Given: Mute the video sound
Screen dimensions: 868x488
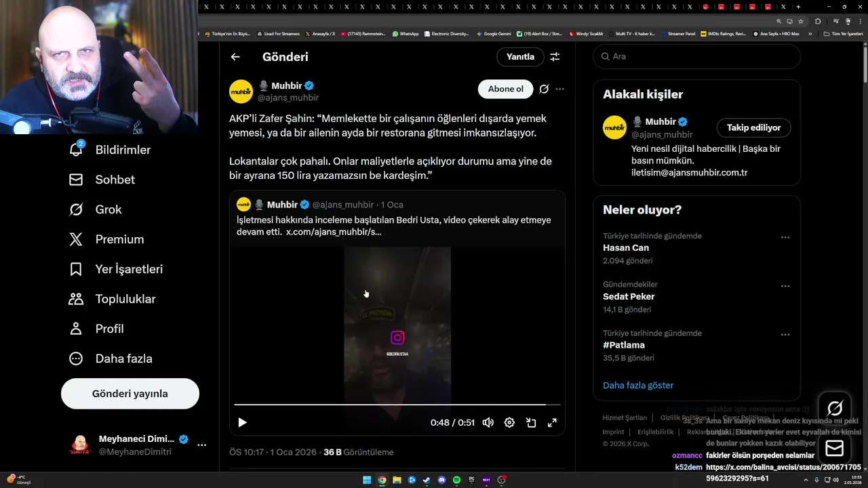Looking at the screenshot, I should (x=488, y=422).
